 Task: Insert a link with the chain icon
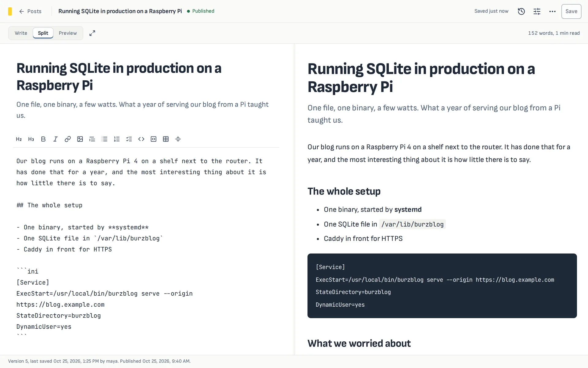tap(68, 139)
